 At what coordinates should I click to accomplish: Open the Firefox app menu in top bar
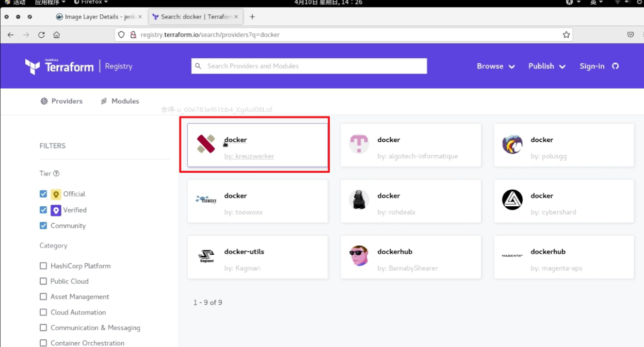point(91,3)
